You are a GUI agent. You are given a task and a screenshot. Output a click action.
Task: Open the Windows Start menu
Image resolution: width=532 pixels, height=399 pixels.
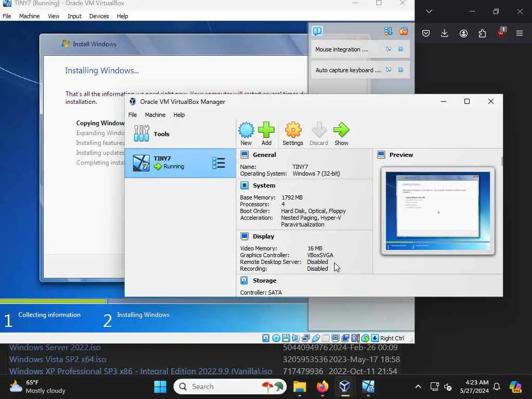click(x=160, y=387)
